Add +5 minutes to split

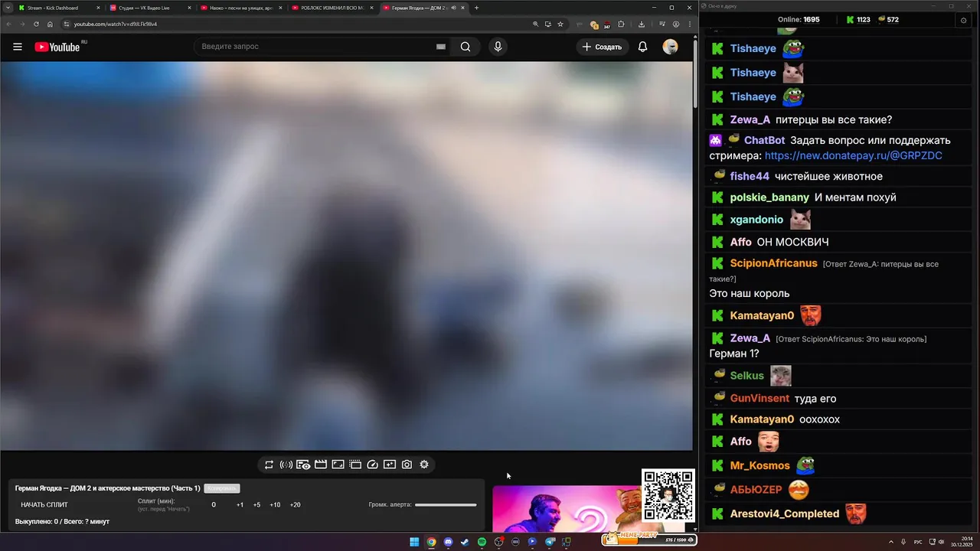click(x=256, y=505)
